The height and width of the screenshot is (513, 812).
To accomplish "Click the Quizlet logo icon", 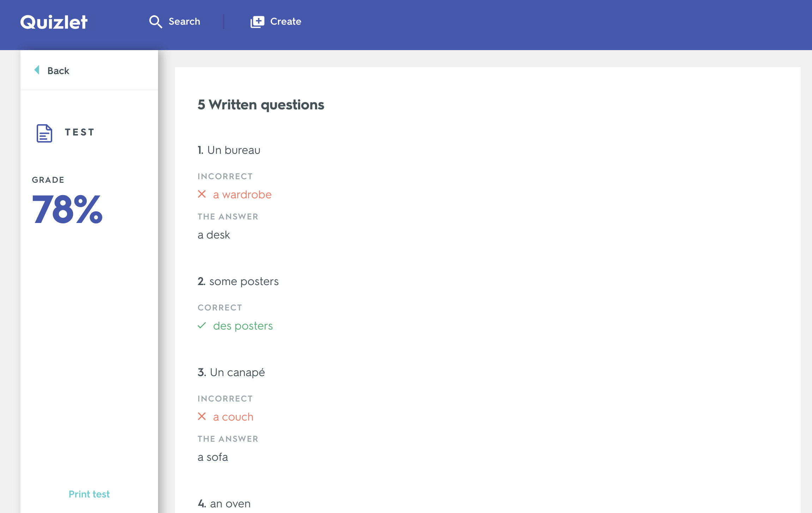I will point(54,22).
